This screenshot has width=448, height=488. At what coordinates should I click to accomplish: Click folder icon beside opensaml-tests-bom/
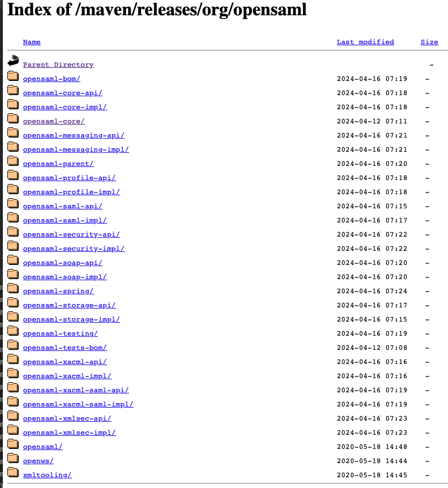coord(13,345)
